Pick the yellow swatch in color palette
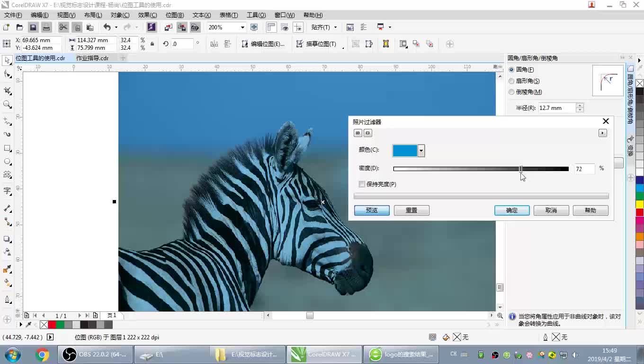 tap(639, 204)
